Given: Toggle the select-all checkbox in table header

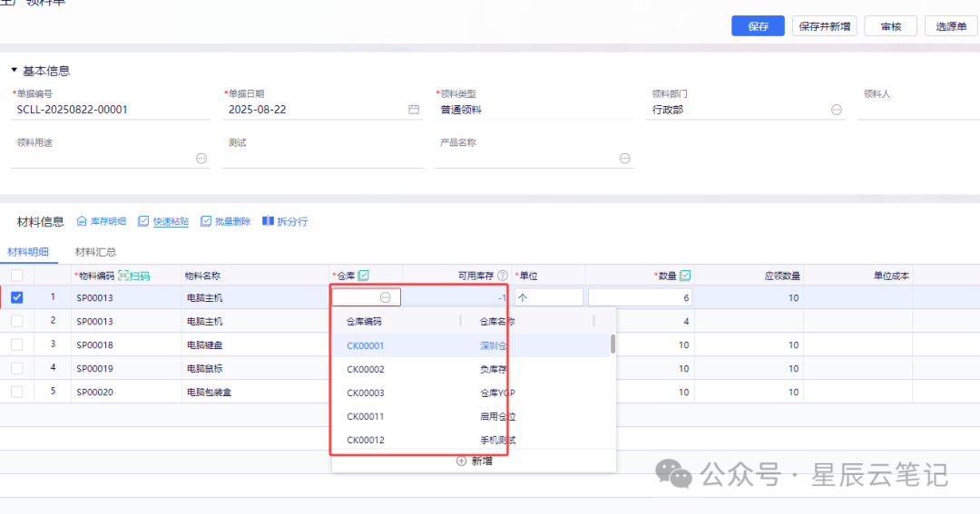Looking at the screenshot, I should tap(17, 276).
